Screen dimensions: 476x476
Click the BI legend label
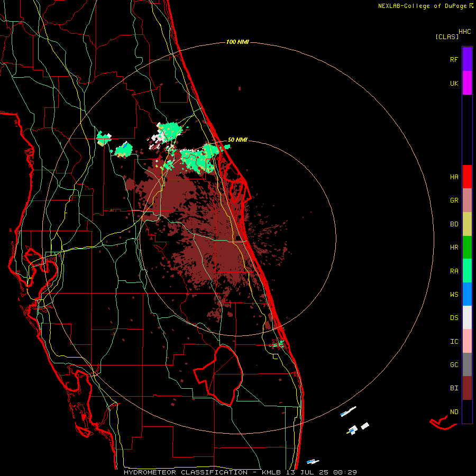pos(454,388)
